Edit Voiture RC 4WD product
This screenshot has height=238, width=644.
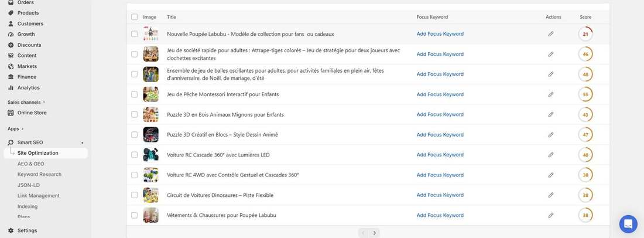click(x=551, y=175)
